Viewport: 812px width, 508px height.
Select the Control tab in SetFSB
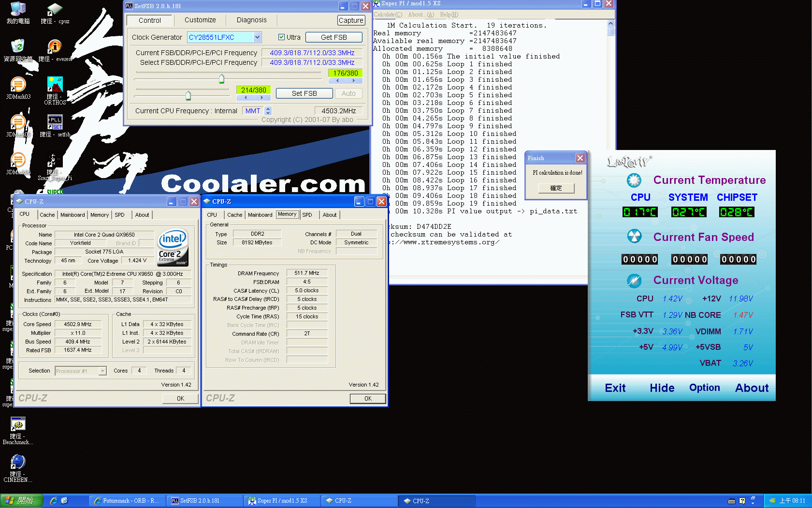point(150,20)
